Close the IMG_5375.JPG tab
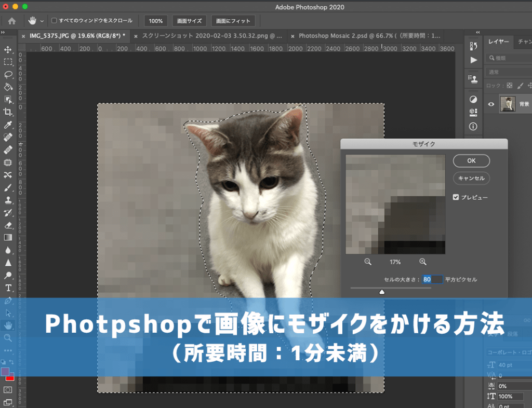The image size is (532, 408). coord(23,36)
